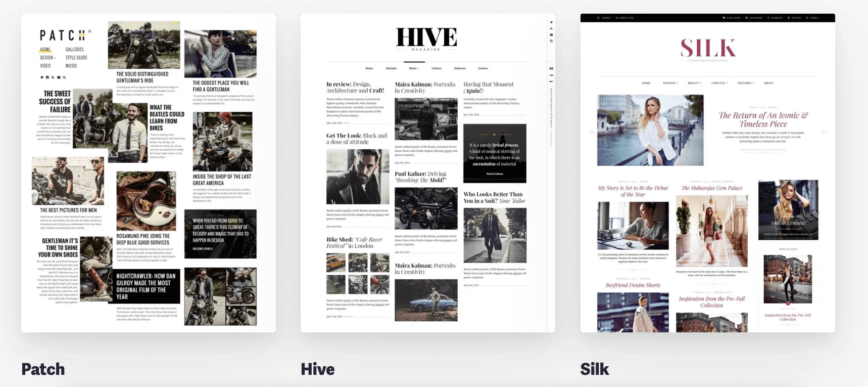
Task: Click the PATCH logo in the preview
Action: point(65,35)
